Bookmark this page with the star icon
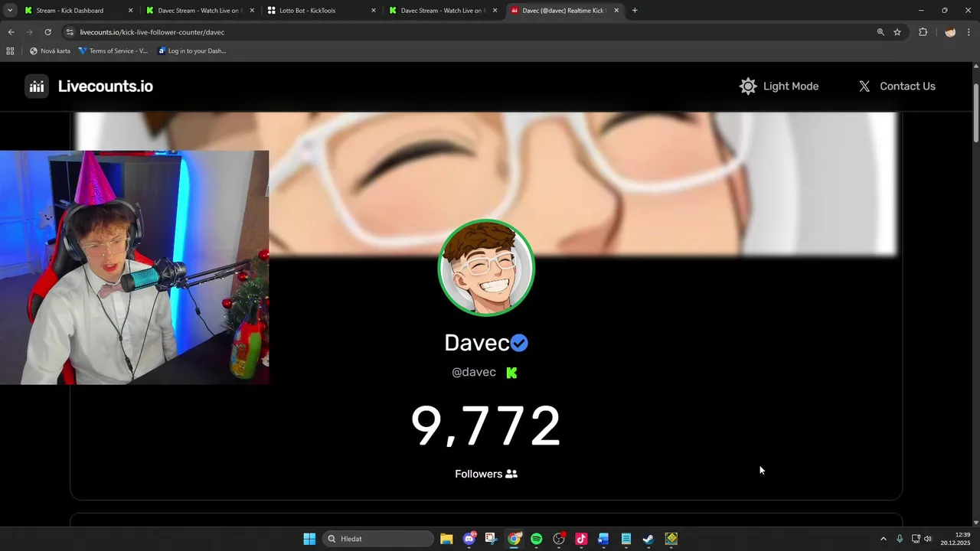The width and height of the screenshot is (980, 551). click(x=897, y=32)
